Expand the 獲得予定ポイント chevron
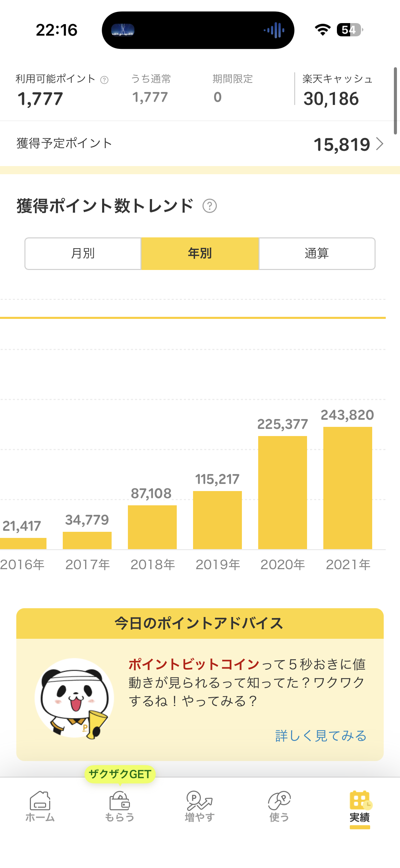The image size is (400, 868). (380, 144)
